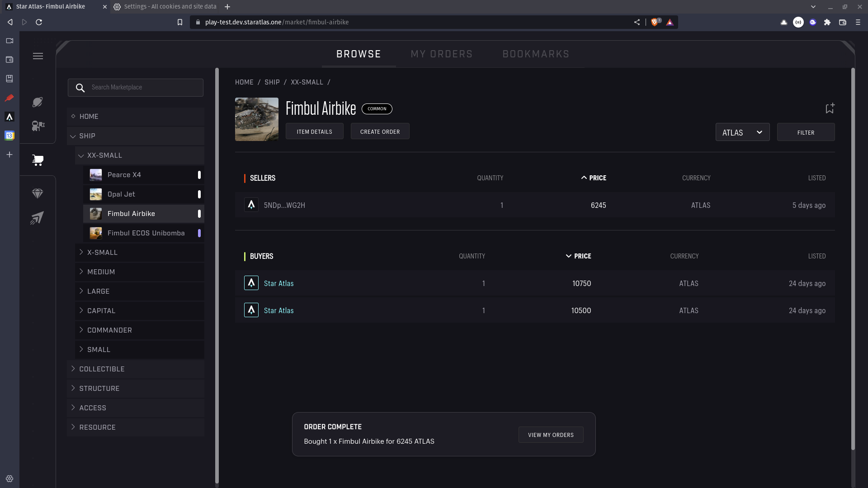Expand the LARGE ship category
Image resolution: width=868 pixels, height=488 pixels.
(x=140, y=291)
